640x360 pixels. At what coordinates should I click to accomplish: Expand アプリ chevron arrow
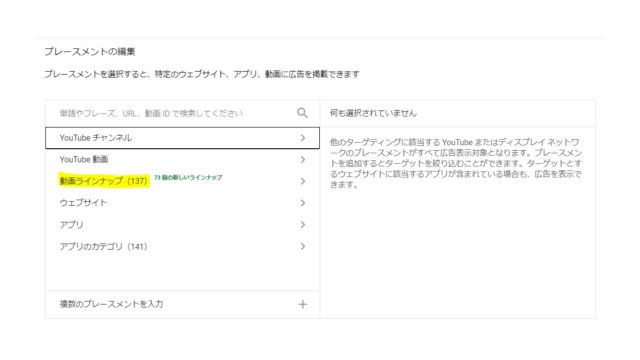302,224
